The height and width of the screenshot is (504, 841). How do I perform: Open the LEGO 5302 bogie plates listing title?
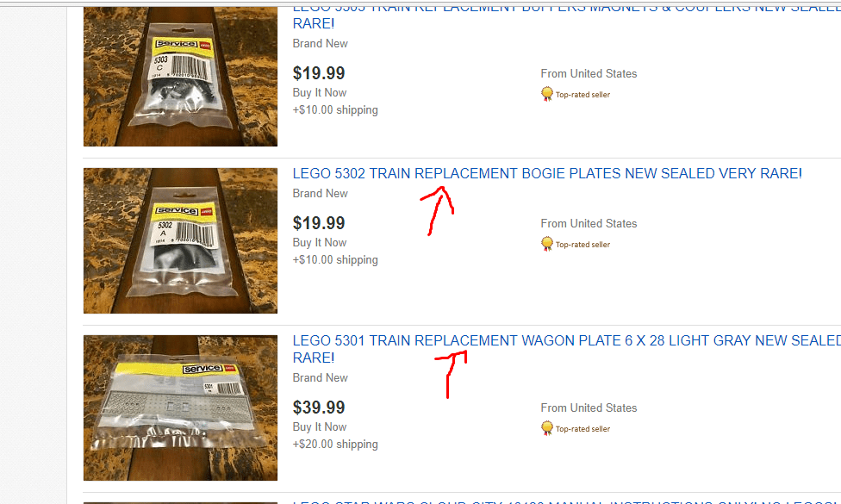(x=547, y=174)
